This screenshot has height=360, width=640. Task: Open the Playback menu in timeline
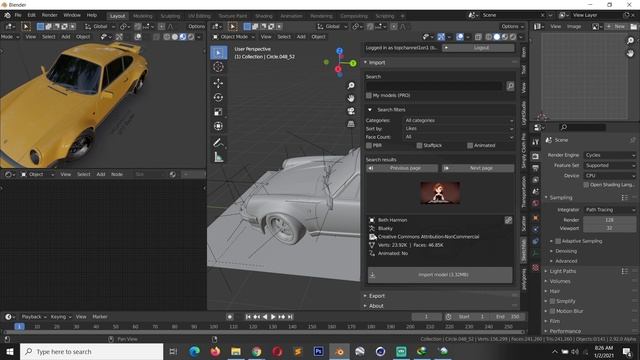[x=33, y=317]
